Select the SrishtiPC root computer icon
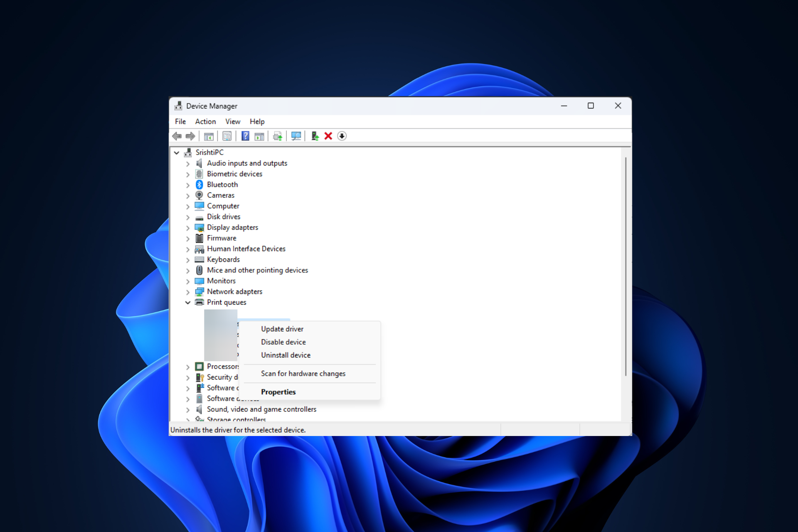 pos(188,153)
